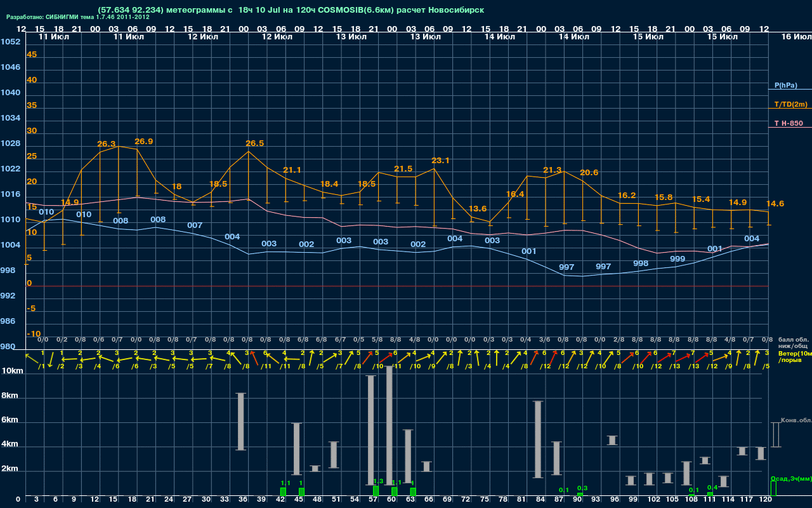The height and width of the screenshot is (508, 812).
Task: Click the 45 temperature axis label
Action: 32,55
